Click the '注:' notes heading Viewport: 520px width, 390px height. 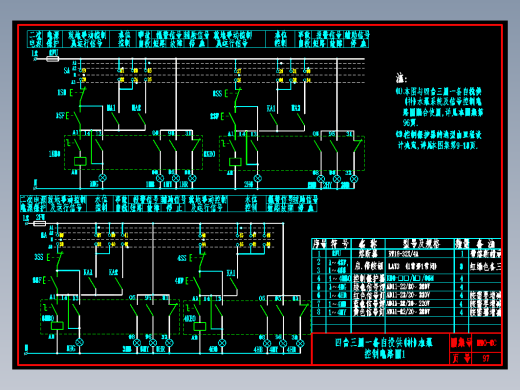pos(401,79)
